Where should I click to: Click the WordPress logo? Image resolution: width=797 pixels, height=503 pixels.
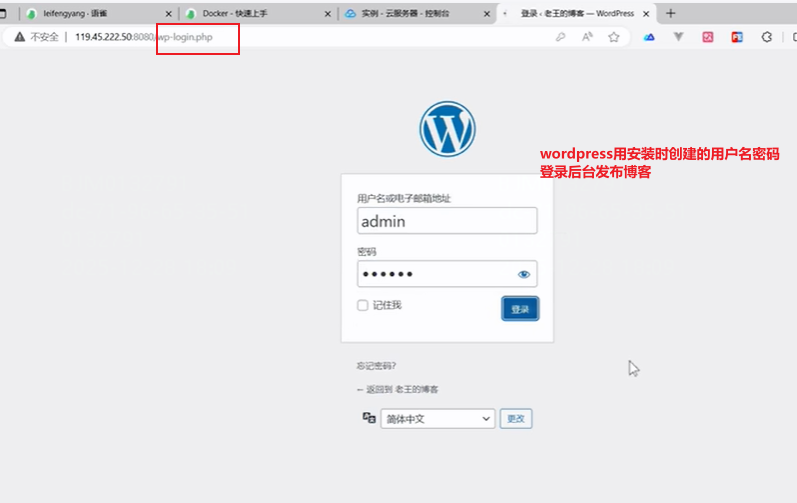(447, 129)
